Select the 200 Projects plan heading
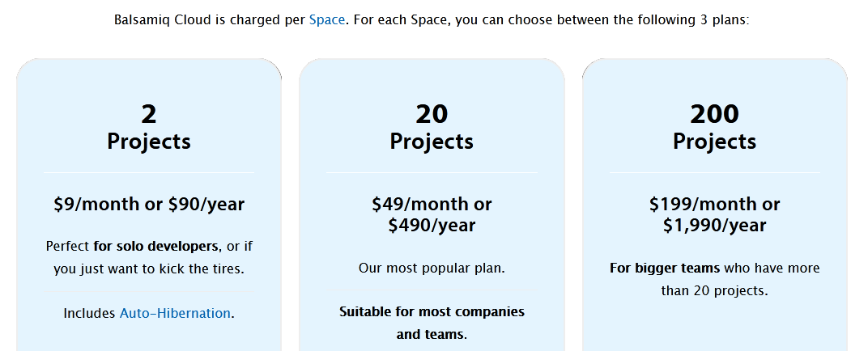The width and height of the screenshot is (868, 351). (715, 128)
